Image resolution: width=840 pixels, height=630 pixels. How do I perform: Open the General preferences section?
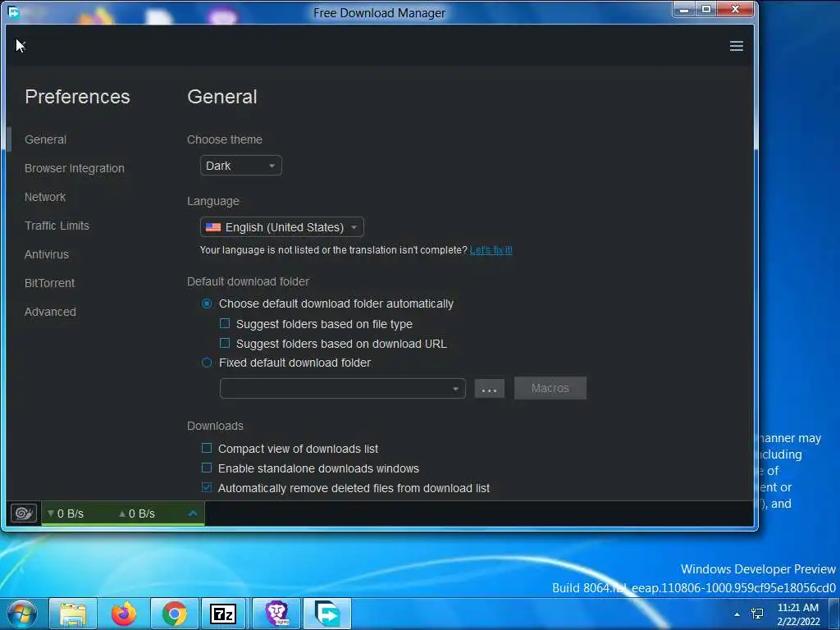click(x=46, y=139)
